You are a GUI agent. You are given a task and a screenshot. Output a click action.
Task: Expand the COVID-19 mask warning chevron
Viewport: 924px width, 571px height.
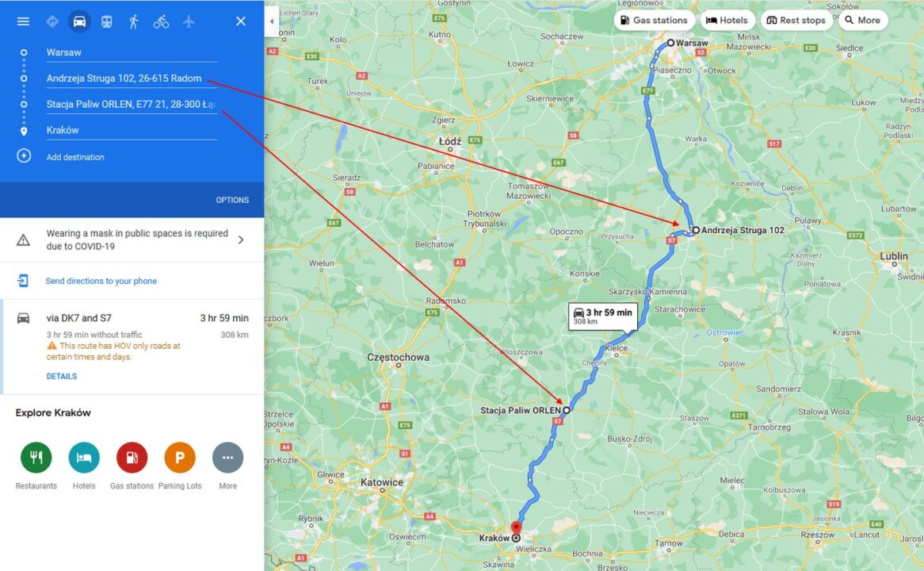coord(240,240)
